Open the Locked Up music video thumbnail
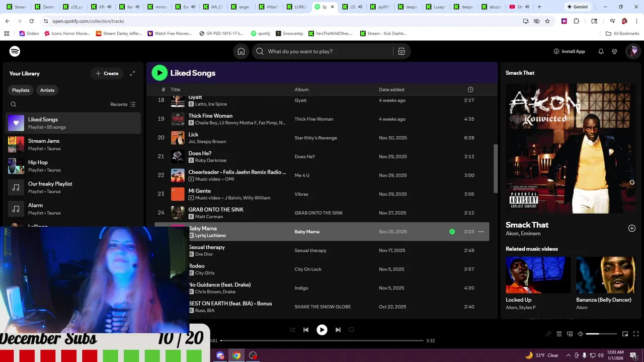Image resolution: width=644 pixels, height=362 pixels. coord(538,275)
